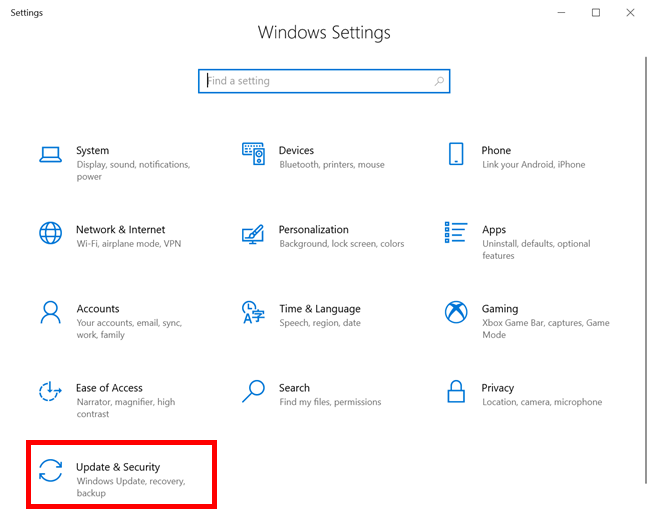
Task: Open the Privacy padlock icon
Action: click(456, 391)
